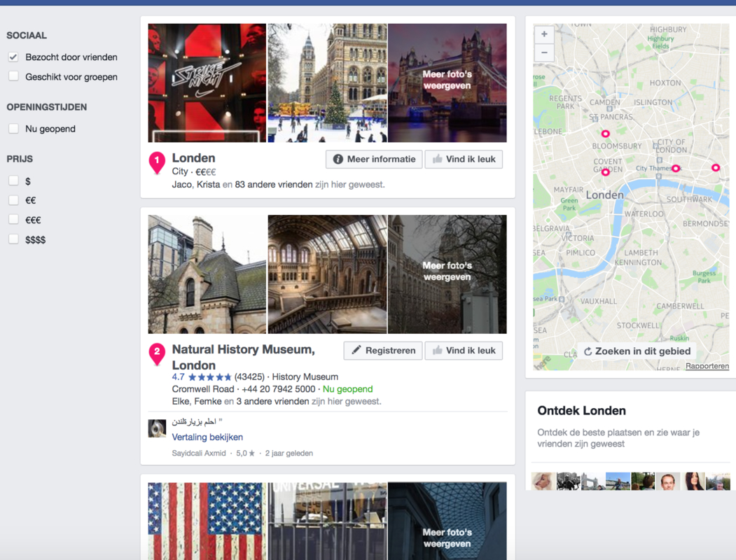Click '2 jaar geleden' review timestamp
Image resolution: width=736 pixels, height=560 pixels.
click(289, 453)
